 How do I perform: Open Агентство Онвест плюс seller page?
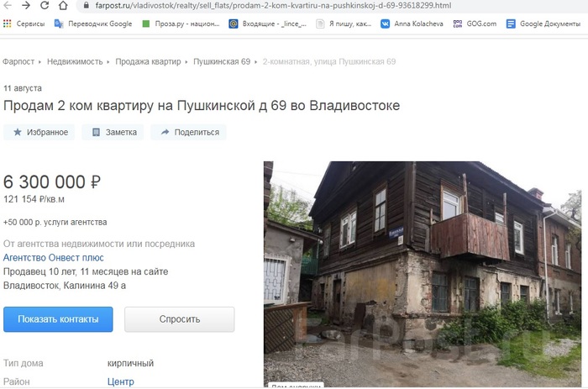[x=53, y=258]
